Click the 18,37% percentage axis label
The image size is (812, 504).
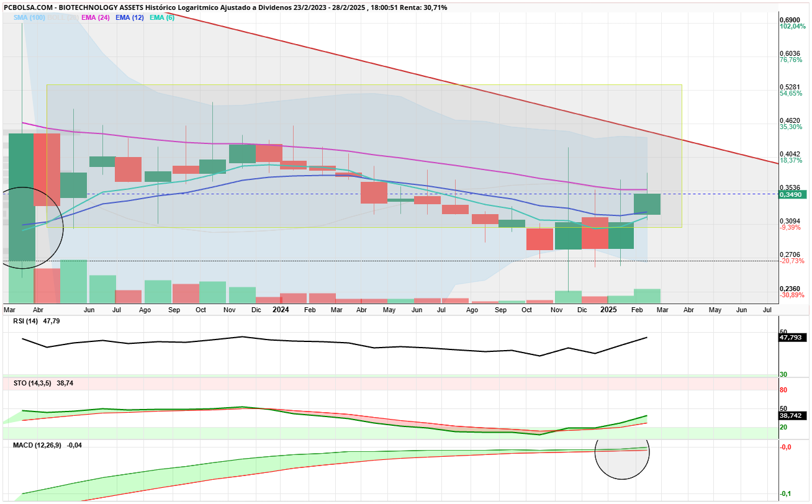(791, 161)
